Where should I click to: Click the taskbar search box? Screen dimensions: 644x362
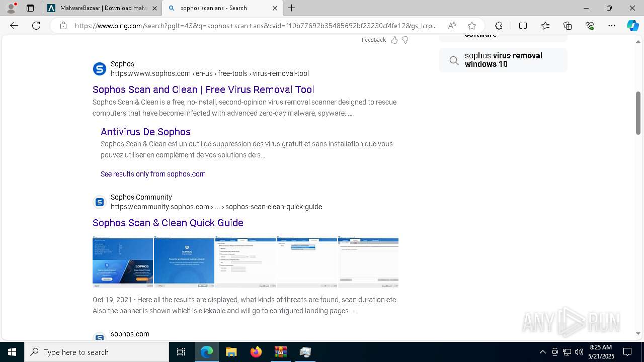pyautogui.click(x=97, y=352)
